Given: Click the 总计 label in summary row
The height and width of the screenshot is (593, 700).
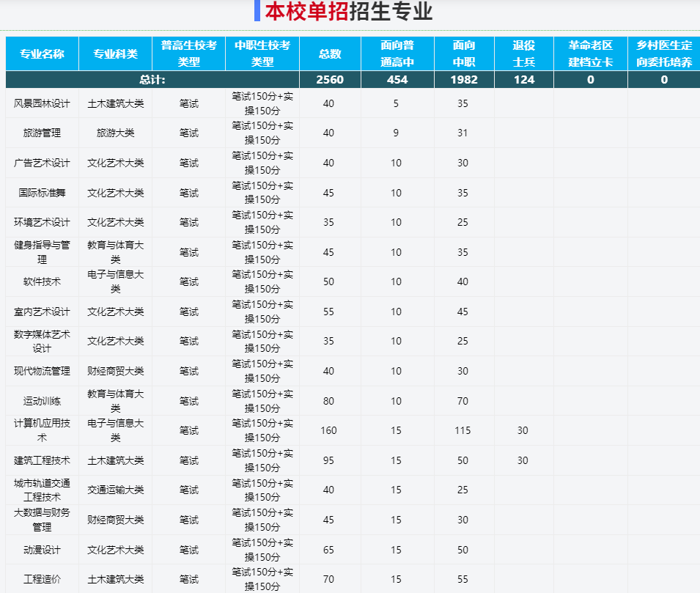Looking at the screenshot, I should click(x=152, y=80).
